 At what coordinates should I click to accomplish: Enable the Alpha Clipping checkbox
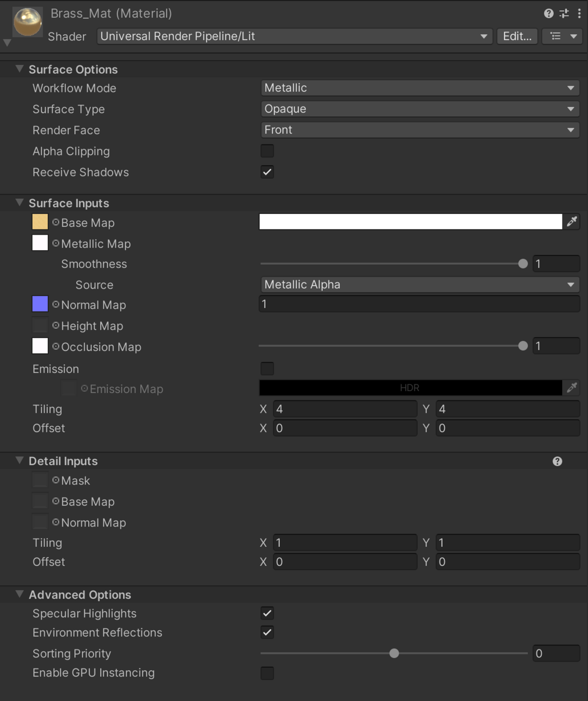click(x=267, y=151)
